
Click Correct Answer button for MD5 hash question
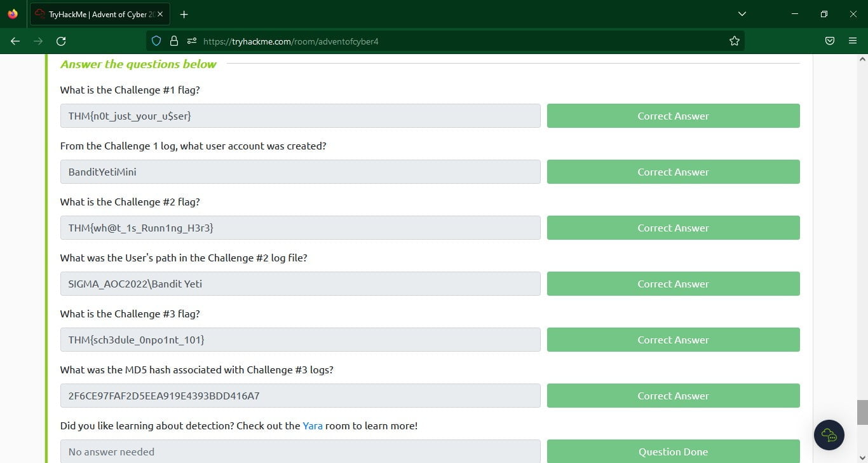pyautogui.click(x=674, y=396)
